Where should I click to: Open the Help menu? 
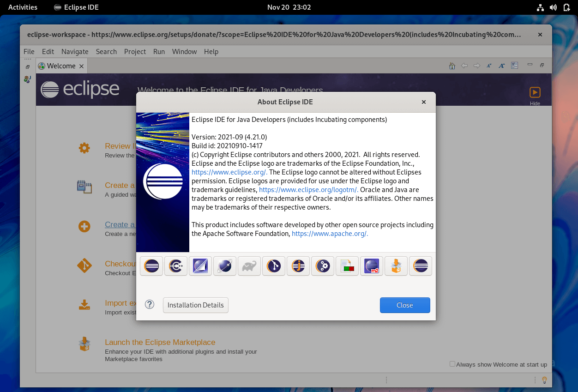point(211,52)
